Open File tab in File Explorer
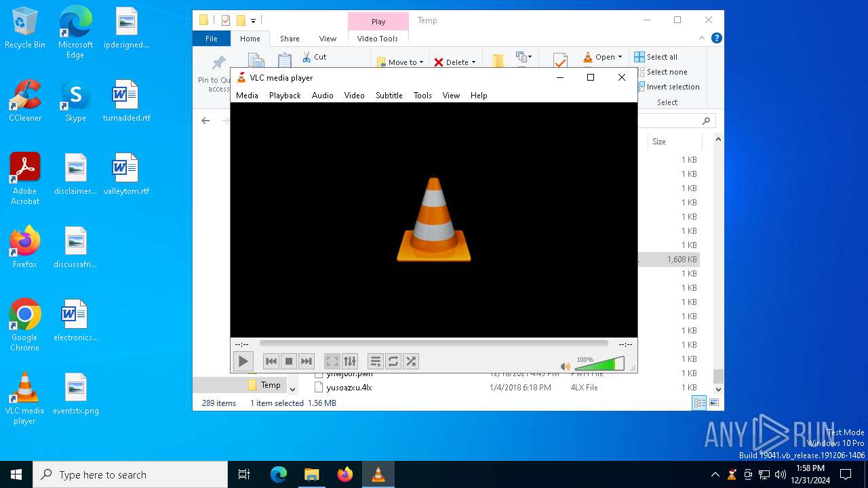This screenshot has width=868, height=488. coord(212,39)
